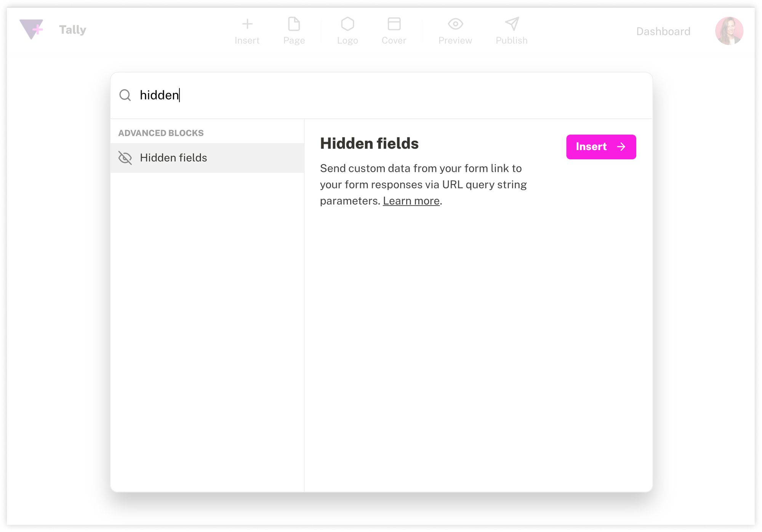Click the Publish label in toolbar
762x532 pixels.
512,40
